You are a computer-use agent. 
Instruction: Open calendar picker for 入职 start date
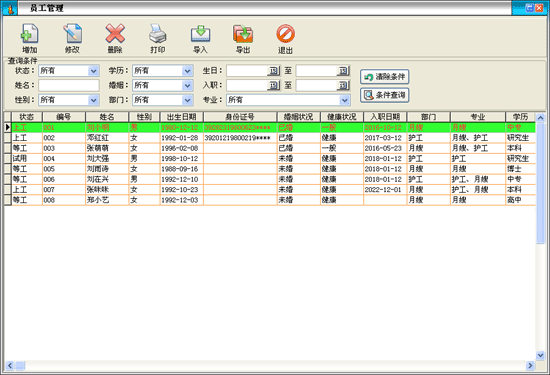(274, 85)
